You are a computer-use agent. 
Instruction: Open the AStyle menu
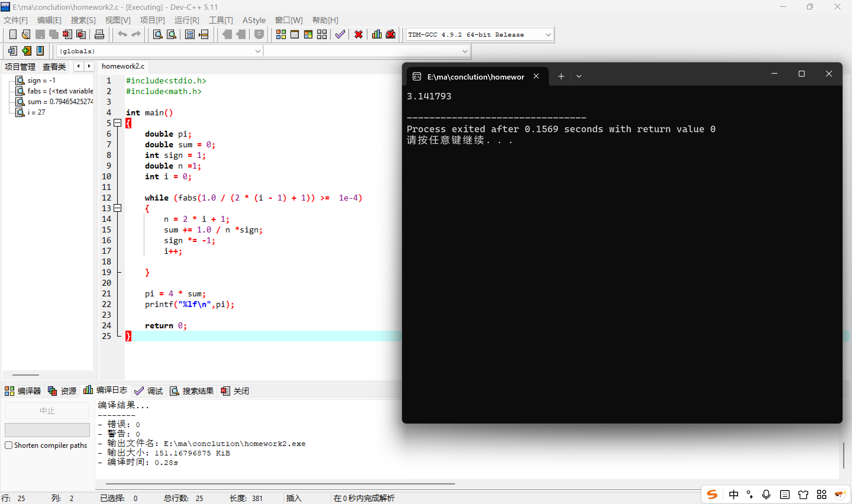click(x=254, y=20)
